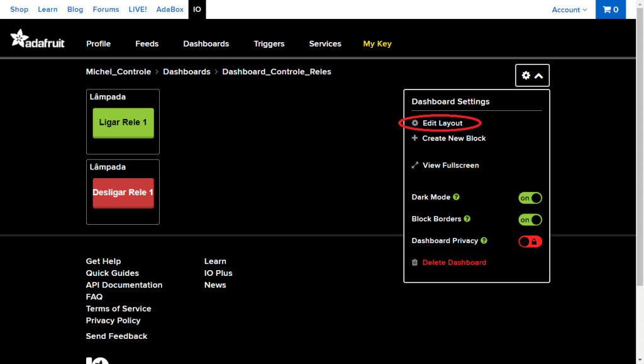The width and height of the screenshot is (644, 364).
Task: Open the Quick Guides footer link
Action: (x=112, y=273)
